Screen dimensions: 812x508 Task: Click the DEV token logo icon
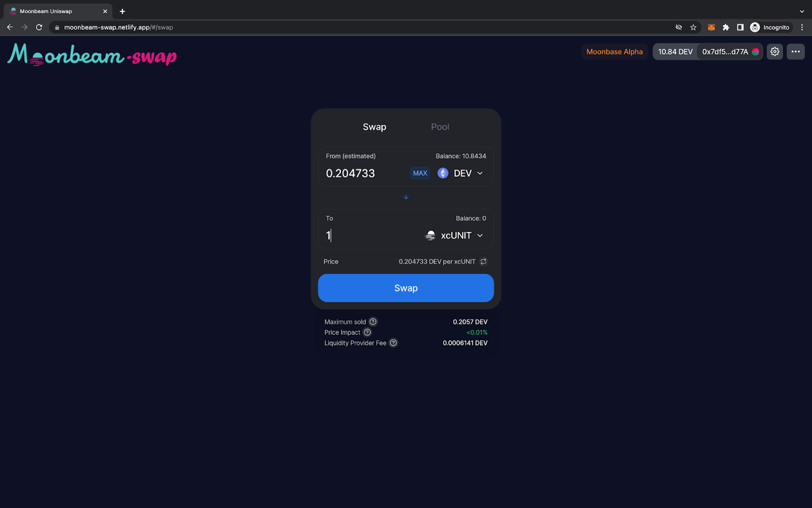coord(443,173)
